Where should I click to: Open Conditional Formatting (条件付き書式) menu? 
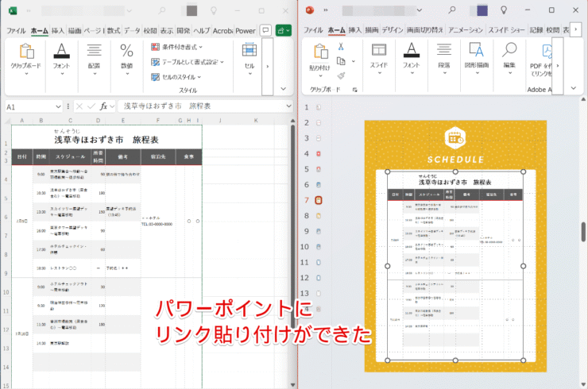click(x=176, y=47)
